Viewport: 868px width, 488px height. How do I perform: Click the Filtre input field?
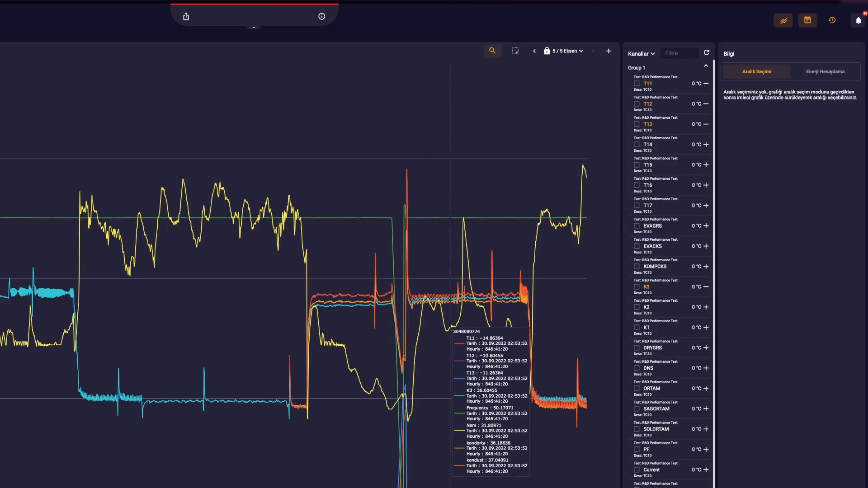679,53
